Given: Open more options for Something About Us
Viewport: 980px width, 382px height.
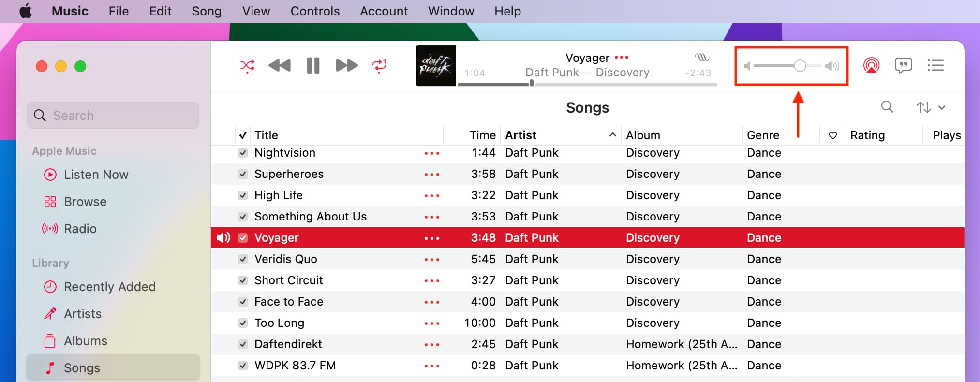Looking at the screenshot, I should point(432,217).
